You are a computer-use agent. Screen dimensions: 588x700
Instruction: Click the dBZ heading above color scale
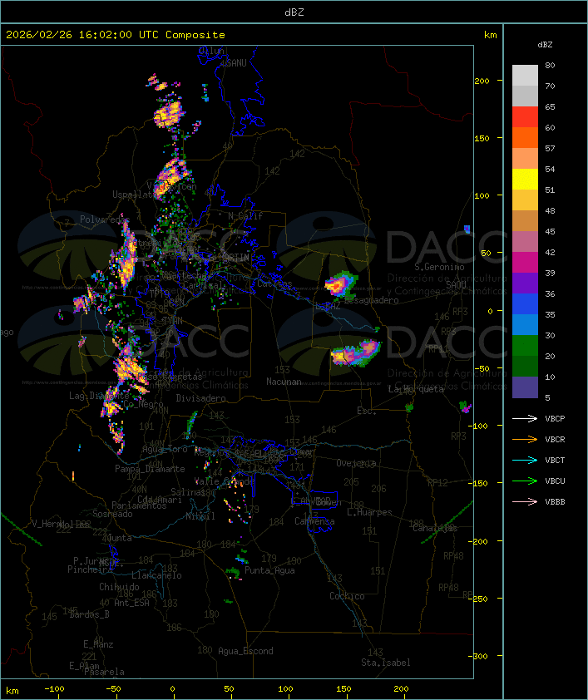[545, 44]
